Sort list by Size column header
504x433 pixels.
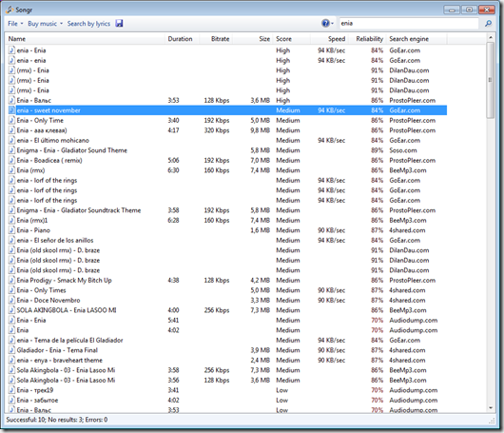(253, 39)
